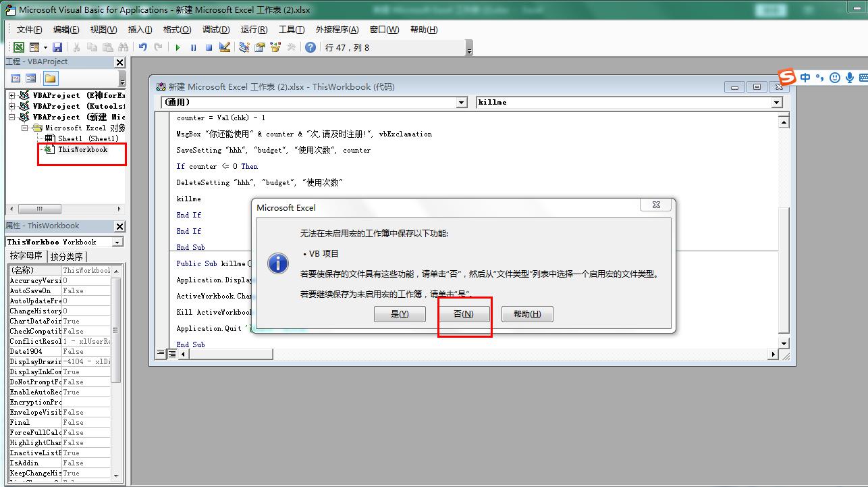Click the Sogou S input method logo
Viewport: 868px width, 487px height.
pyautogui.click(x=786, y=77)
